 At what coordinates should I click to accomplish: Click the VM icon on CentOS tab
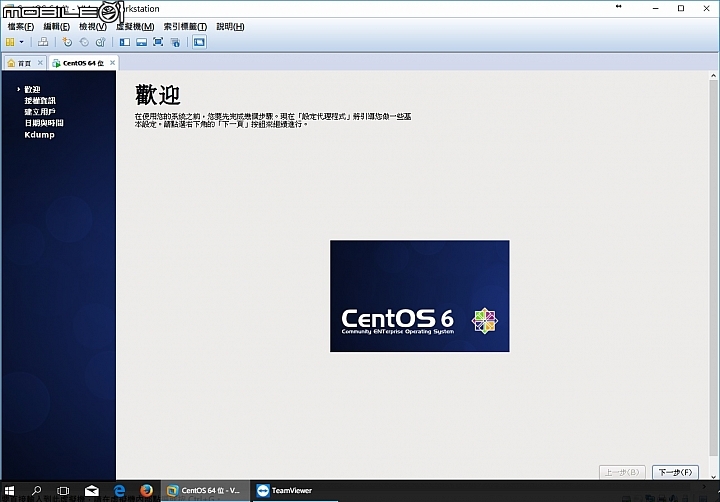click(x=56, y=63)
